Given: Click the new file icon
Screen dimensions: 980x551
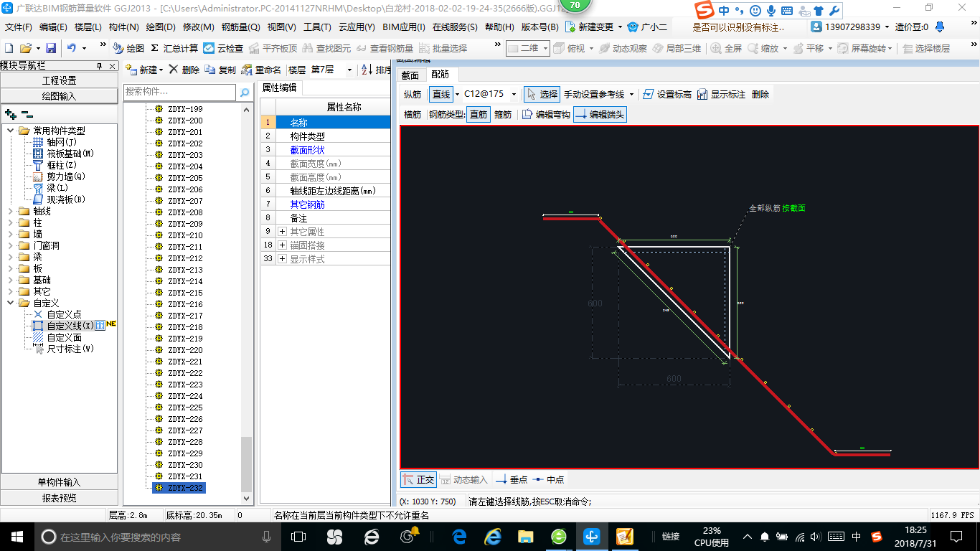Looking at the screenshot, I should pos(9,48).
